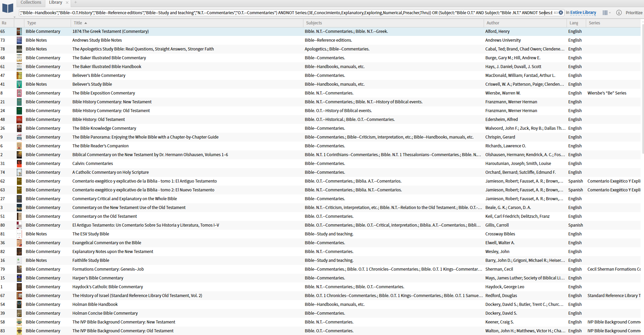Click author "Crossway Bibles"
Viewport: 644px width, 335px height.
500,234
